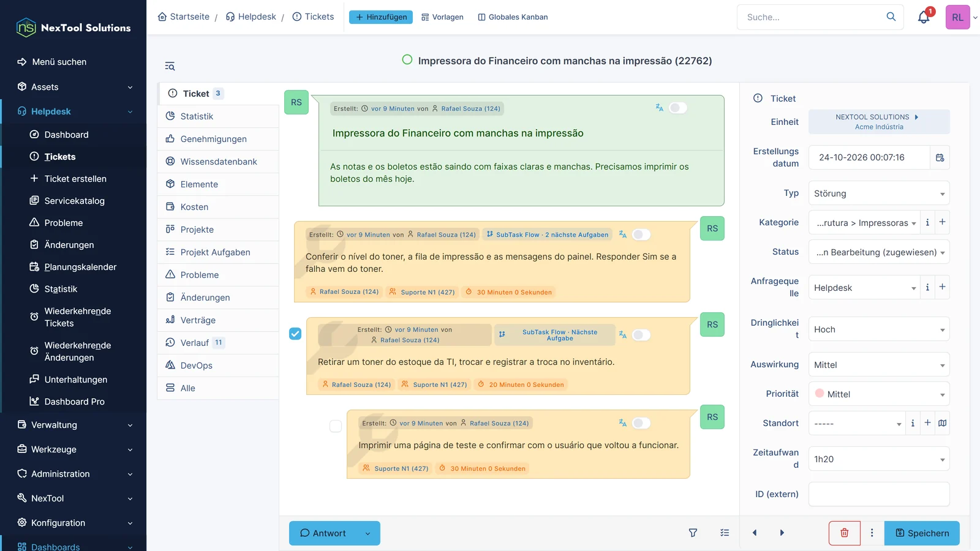The image size is (980, 551).
Task: Open Vorlagen link in top bar
Action: tap(442, 17)
